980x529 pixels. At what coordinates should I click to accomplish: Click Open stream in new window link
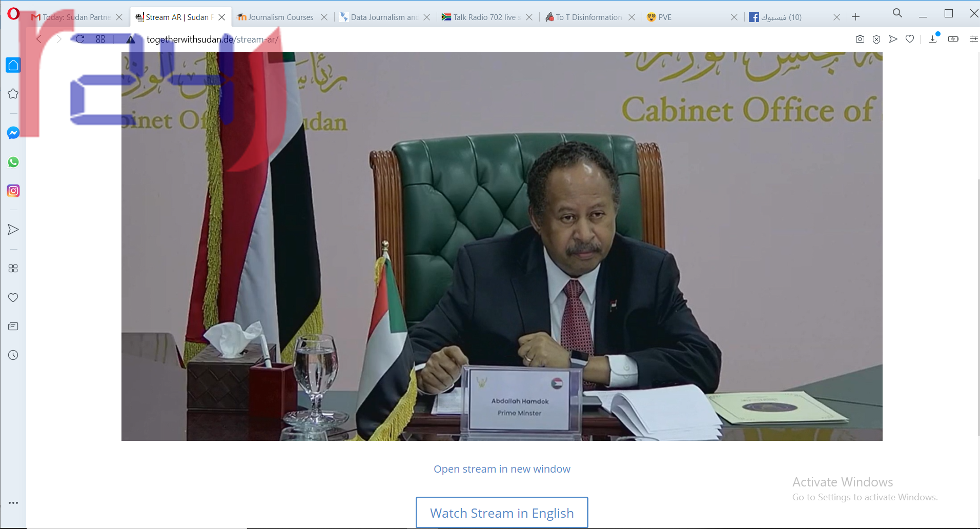[502, 469]
